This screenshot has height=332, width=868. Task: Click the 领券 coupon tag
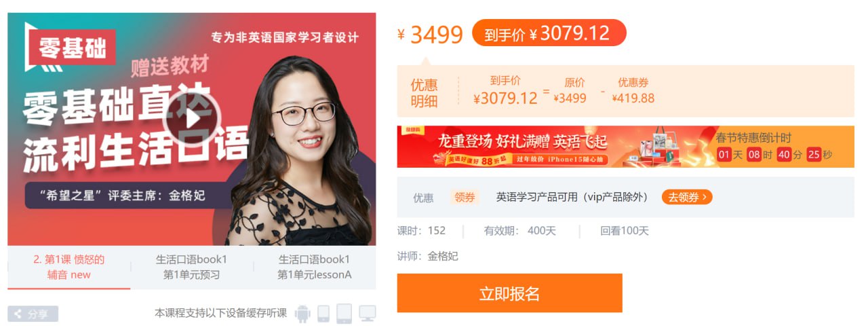pyautogui.click(x=465, y=198)
